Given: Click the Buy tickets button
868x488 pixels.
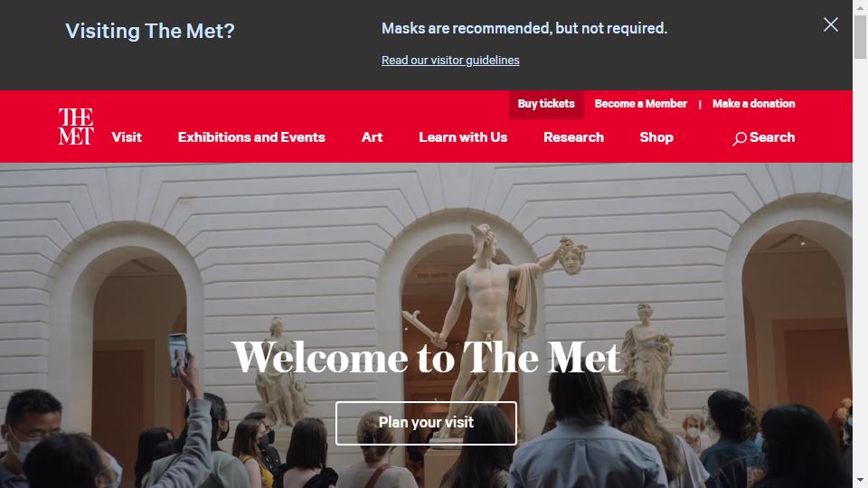Looking at the screenshot, I should point(546,104).
